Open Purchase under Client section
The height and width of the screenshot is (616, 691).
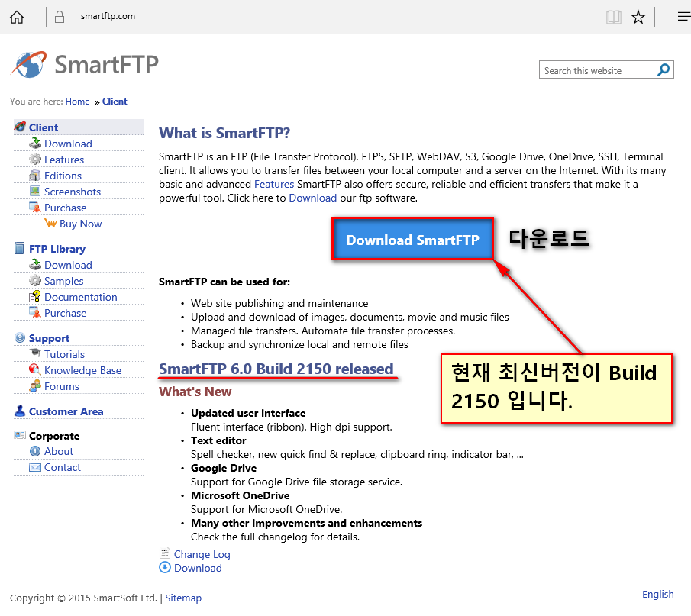65,208
